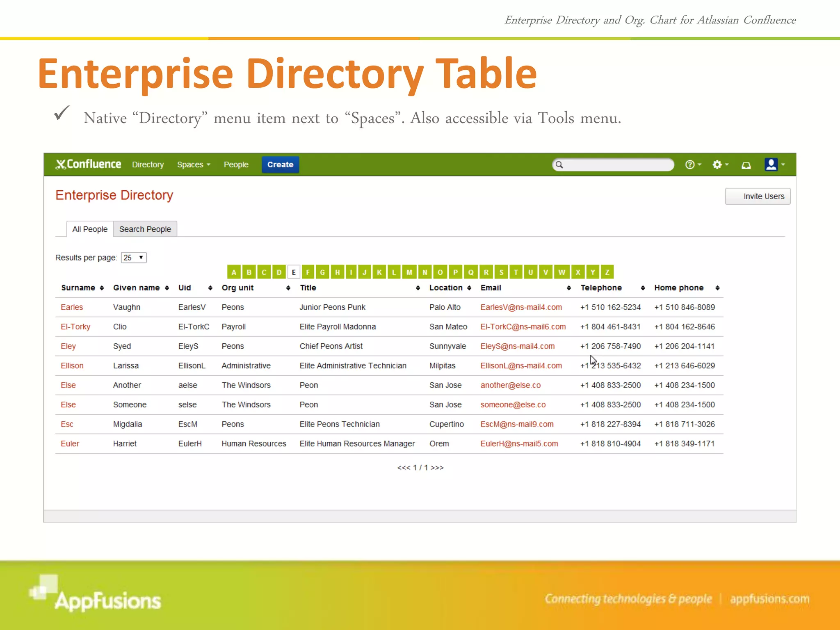Screen dimensions: 840x630
Task: Sort table by Title column
Action: click(360, 288)
